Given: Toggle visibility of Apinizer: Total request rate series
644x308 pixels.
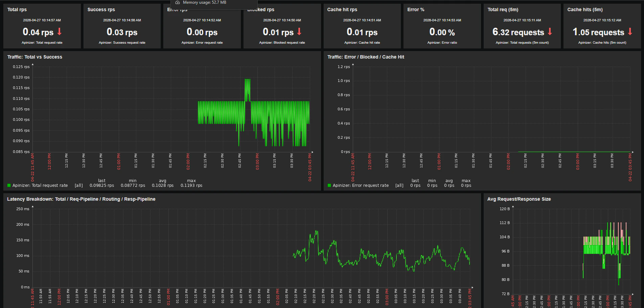Looking at the screenshot, I should pyautogui.click(x=49, y=185).
